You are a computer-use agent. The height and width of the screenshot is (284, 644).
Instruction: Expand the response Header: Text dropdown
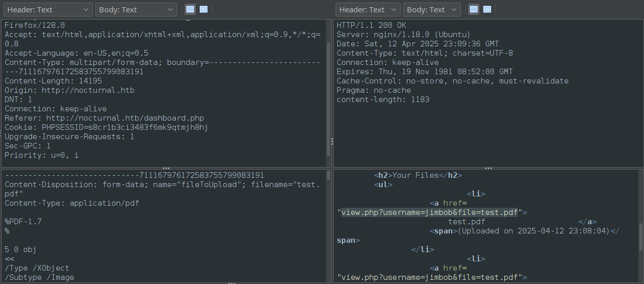click(x=368, y=9)
